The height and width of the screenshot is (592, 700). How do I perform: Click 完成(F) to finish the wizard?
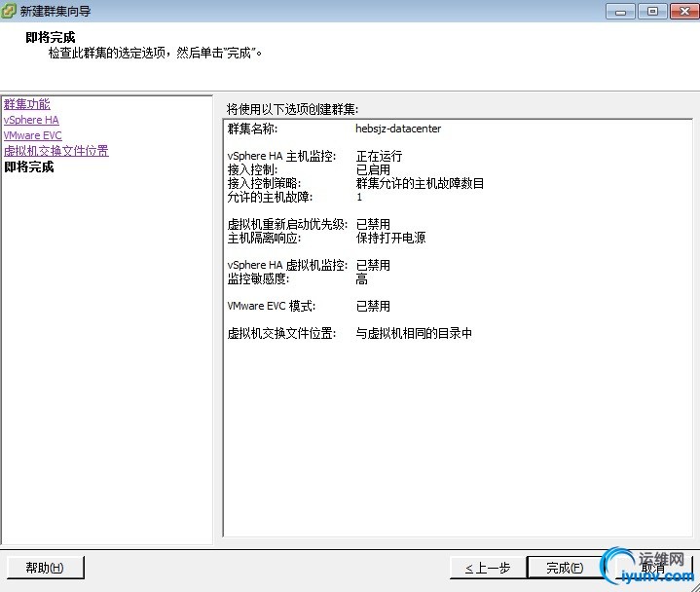pos(566,568)
